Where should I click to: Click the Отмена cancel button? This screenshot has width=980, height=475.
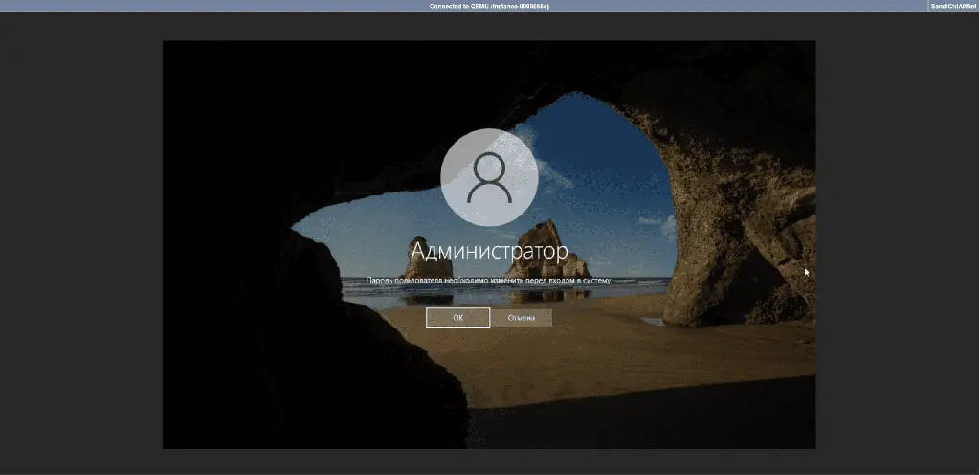[522, 318]
